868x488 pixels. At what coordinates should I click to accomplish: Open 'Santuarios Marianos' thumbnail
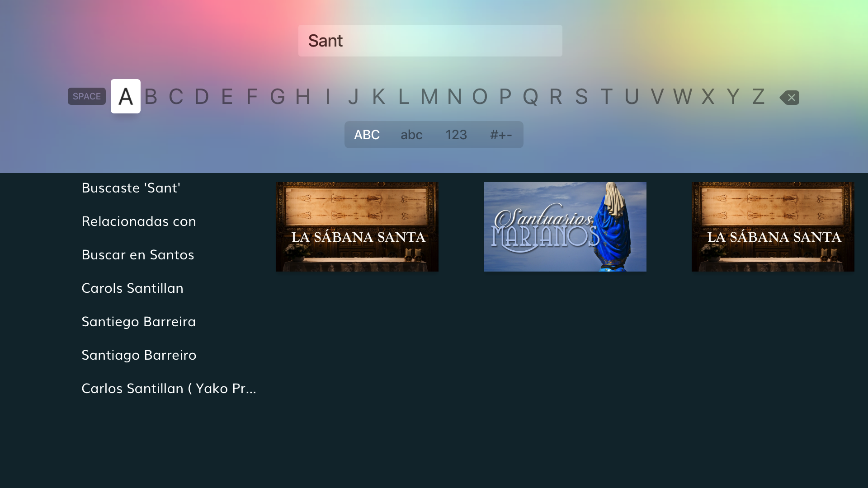coord(565,227)
